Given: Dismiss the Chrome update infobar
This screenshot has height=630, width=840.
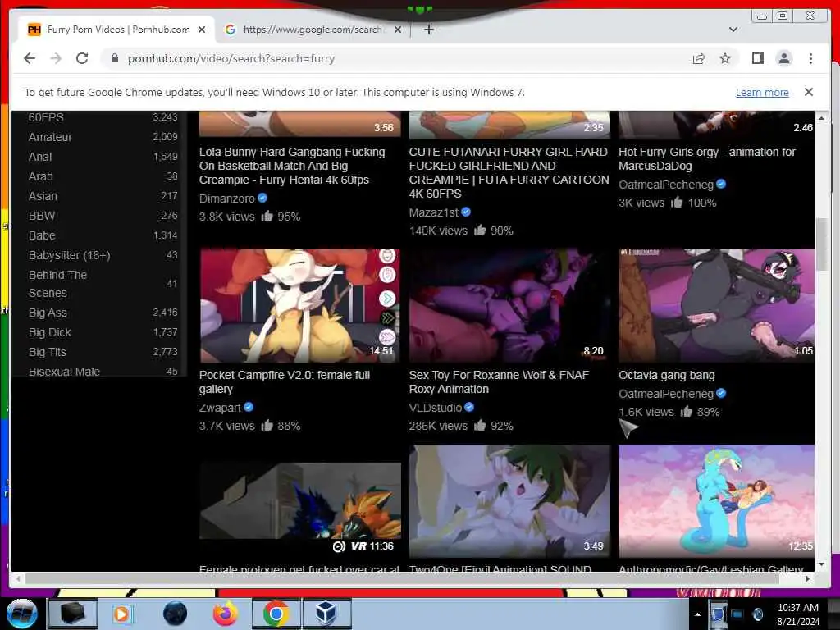Looking at the screenshot, I should pyautogui.click(x=808, y=92).
